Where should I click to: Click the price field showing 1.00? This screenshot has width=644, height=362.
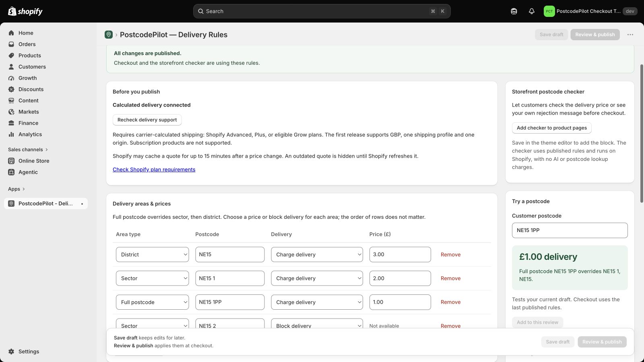[400, 302]
